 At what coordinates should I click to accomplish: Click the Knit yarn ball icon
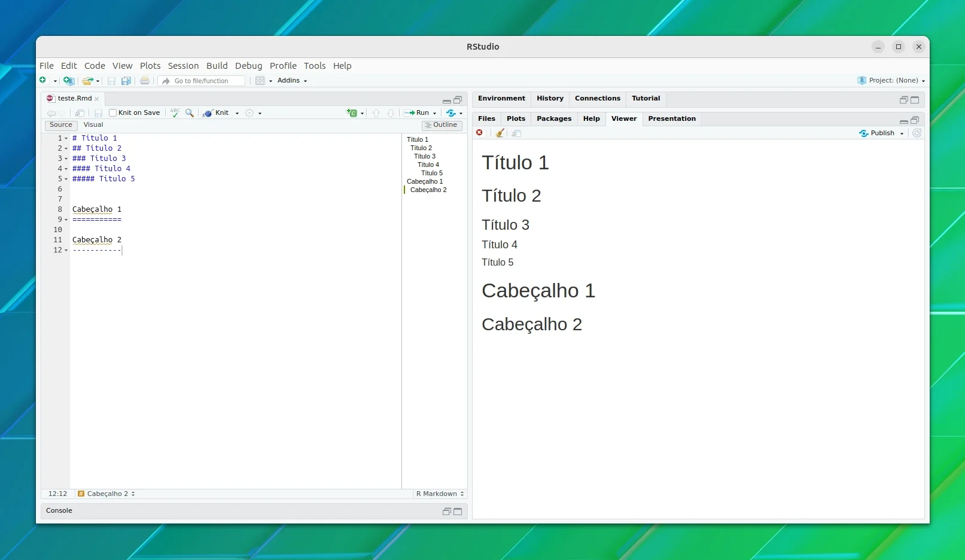pyautogui.click(x=208, y=113)
